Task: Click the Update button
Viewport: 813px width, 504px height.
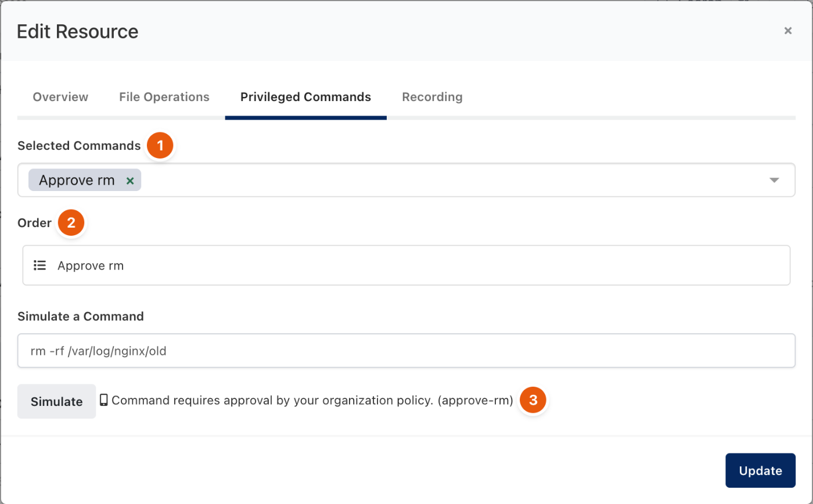Action: (760, 470)
